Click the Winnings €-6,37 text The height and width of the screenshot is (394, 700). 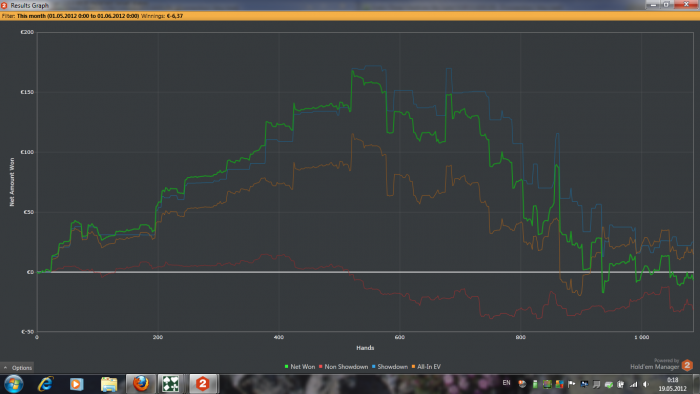tap(162, 16)
